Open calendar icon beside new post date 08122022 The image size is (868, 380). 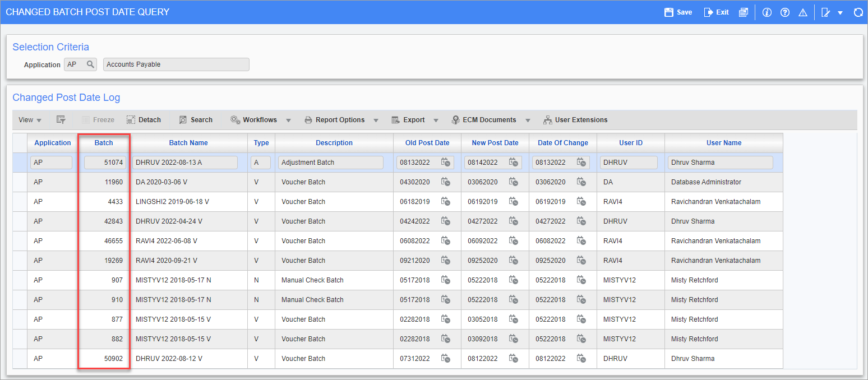514,359
